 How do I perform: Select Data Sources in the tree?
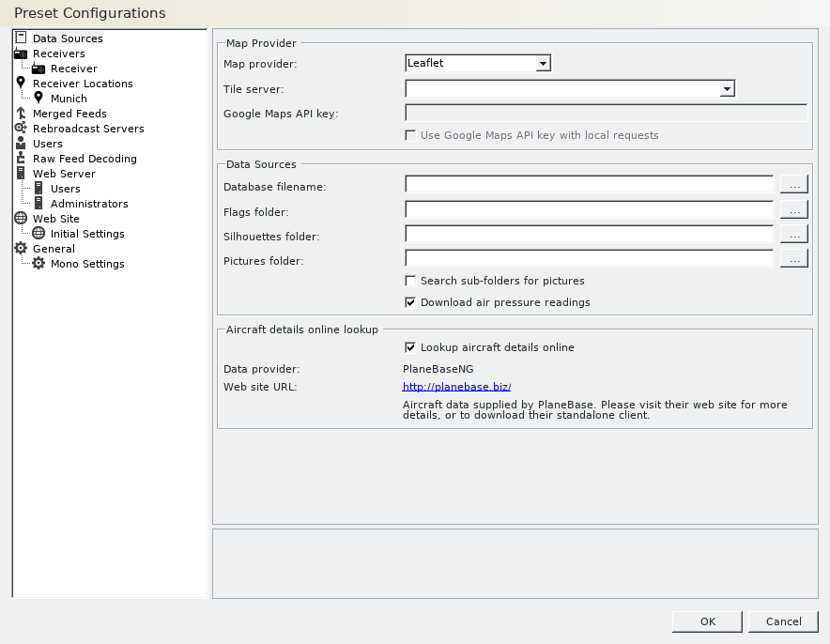point(68,38)
